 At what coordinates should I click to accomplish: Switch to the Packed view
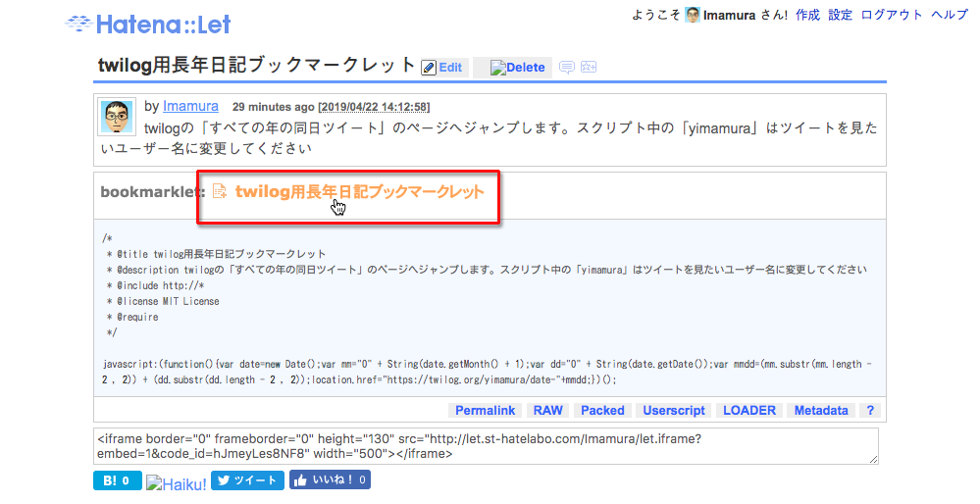pos(602,410)
